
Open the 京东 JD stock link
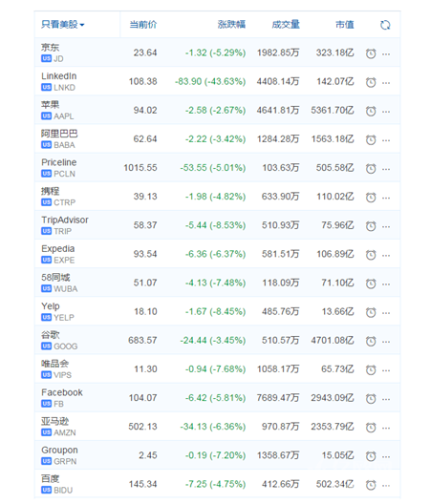[x=53, y=52]
